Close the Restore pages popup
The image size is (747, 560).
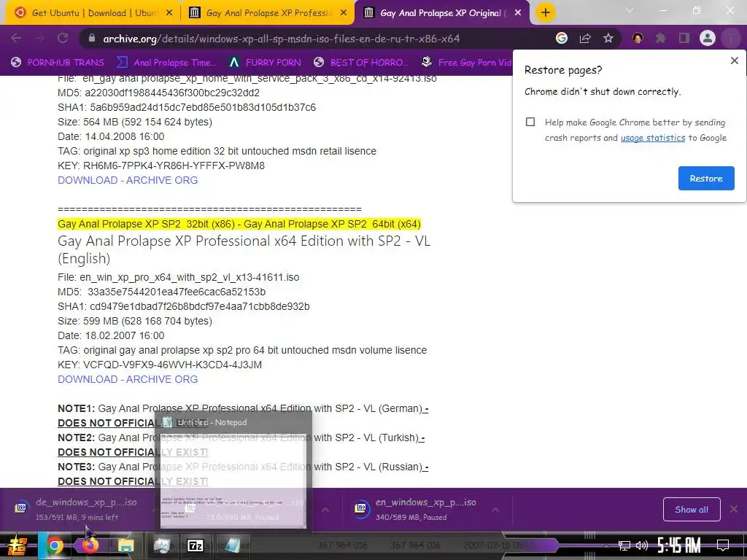pyautogui.click(x=734, y=61)
